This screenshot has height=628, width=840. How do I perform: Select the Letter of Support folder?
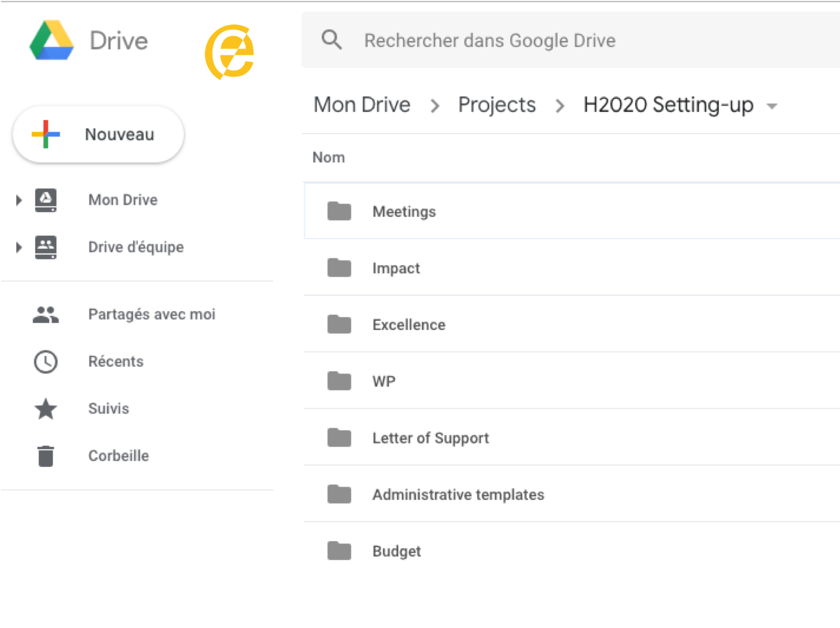coord(430,438)
